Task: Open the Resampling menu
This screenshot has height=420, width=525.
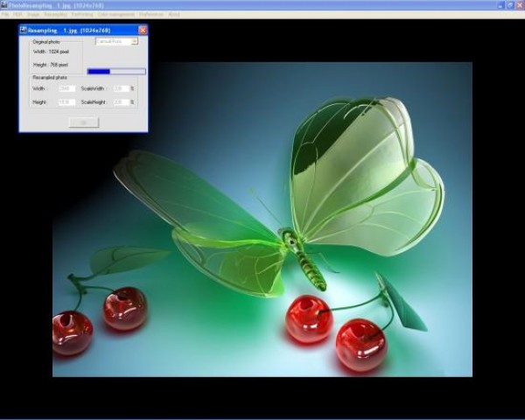Action: [x=56, y=14]
